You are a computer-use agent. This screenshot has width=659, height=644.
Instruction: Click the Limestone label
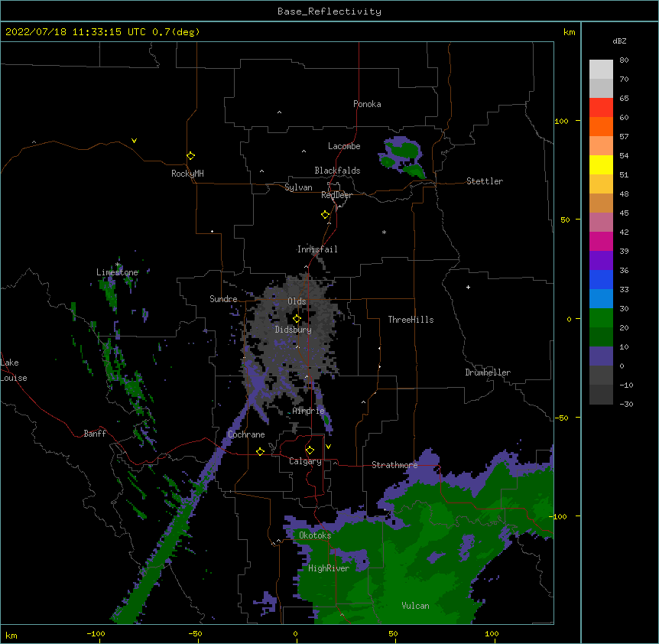tap(117, 272)
